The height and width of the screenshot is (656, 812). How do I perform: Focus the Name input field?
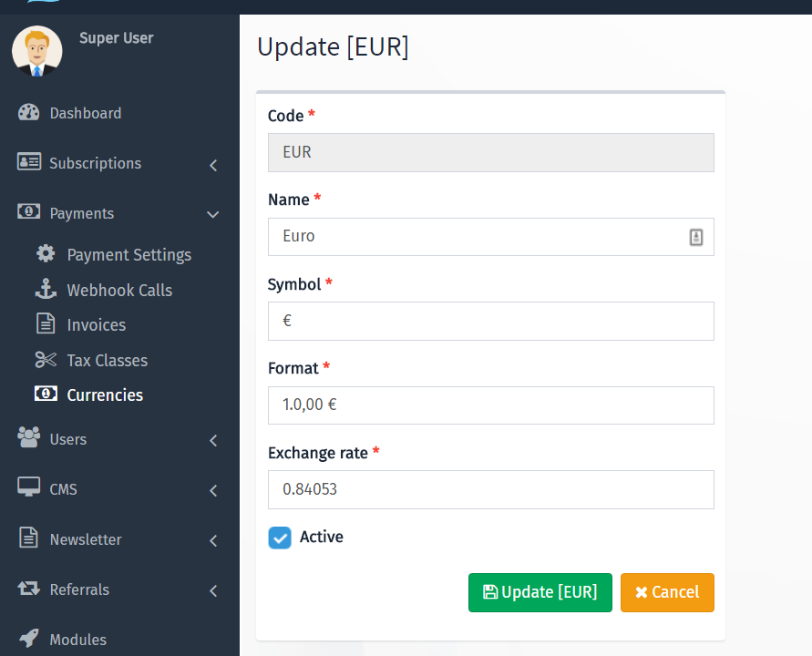tap(491, 237)
